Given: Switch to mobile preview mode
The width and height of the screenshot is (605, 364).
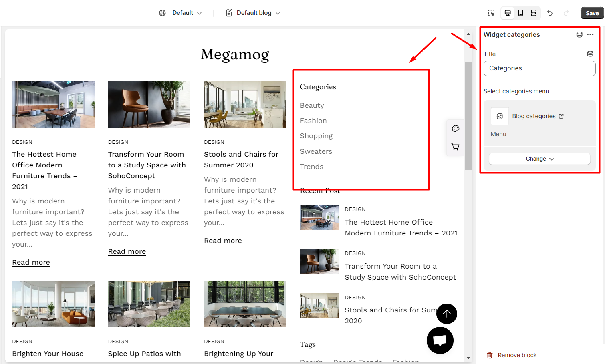Looking at the screenshot, I should (x=520, y=13).
